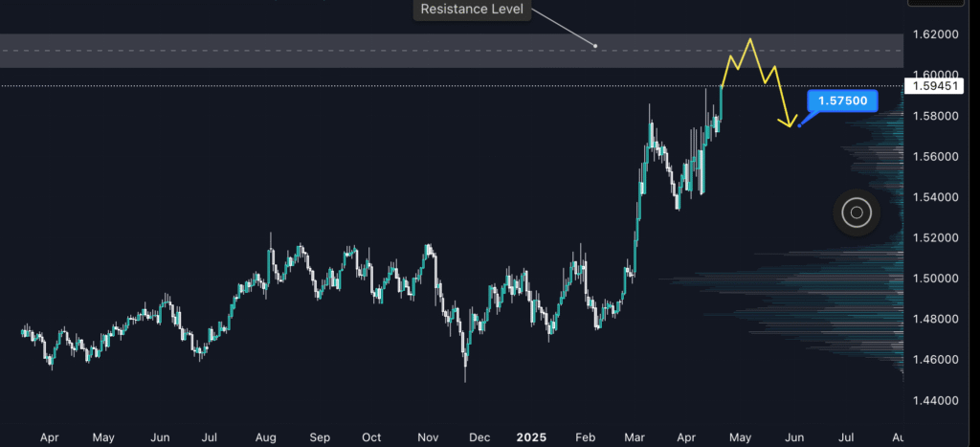Click the 1.62000 price axis label
This screenshot has height=447, width=980.
935,34
